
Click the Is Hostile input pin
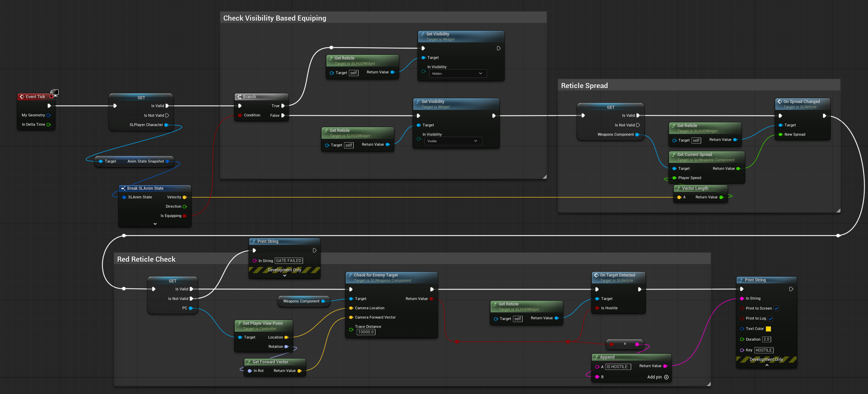click(x=597, y=308)
